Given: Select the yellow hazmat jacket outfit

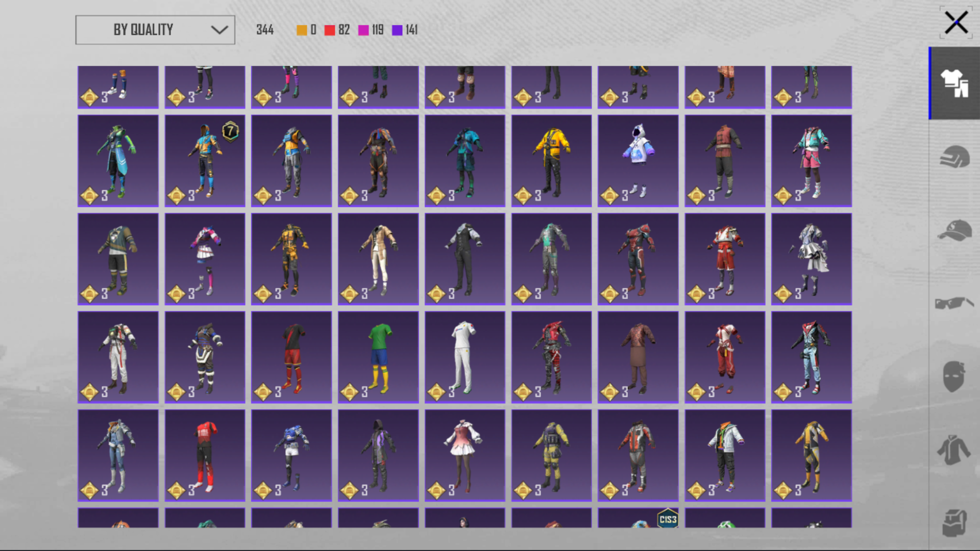Looking at the screenshot, I should (551, 161).
